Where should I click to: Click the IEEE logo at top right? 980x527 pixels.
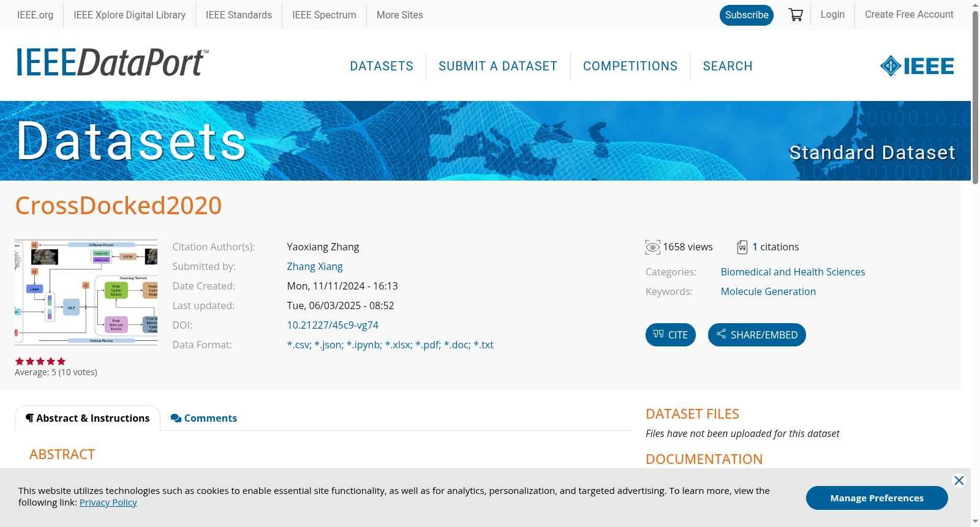pos(917,65)
